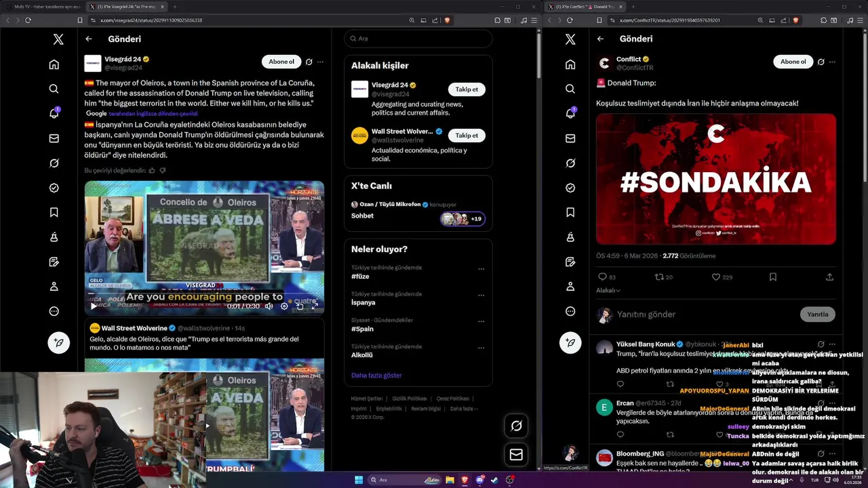This screenshot has width=868, height=488.
Task: Open Grok icon in left window sidebar
Action: click(x=54, y=163)
